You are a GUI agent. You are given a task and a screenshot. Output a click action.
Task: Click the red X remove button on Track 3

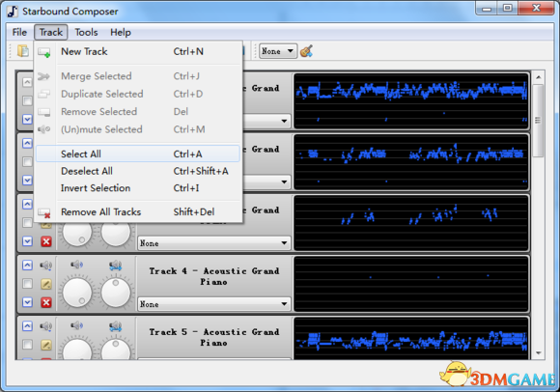tap(46, 241)
